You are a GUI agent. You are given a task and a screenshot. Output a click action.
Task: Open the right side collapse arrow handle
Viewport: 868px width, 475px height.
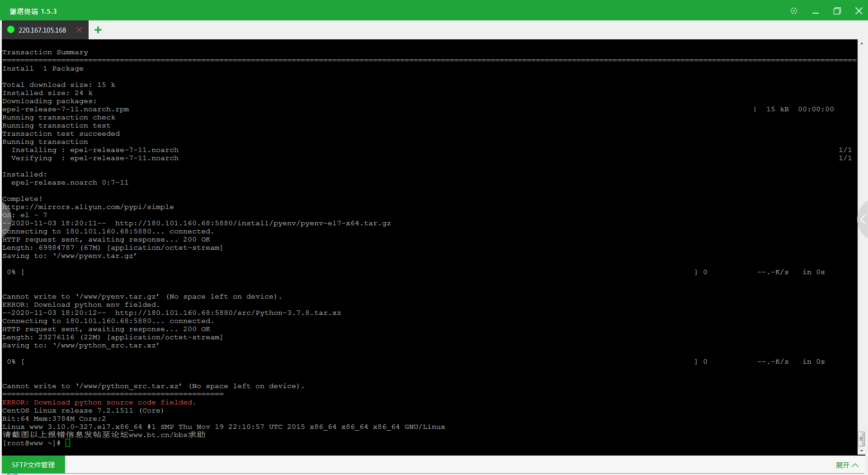(863, 219)
